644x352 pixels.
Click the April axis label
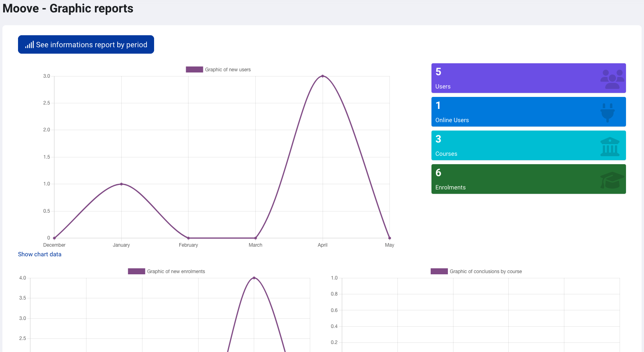point(323,245)
